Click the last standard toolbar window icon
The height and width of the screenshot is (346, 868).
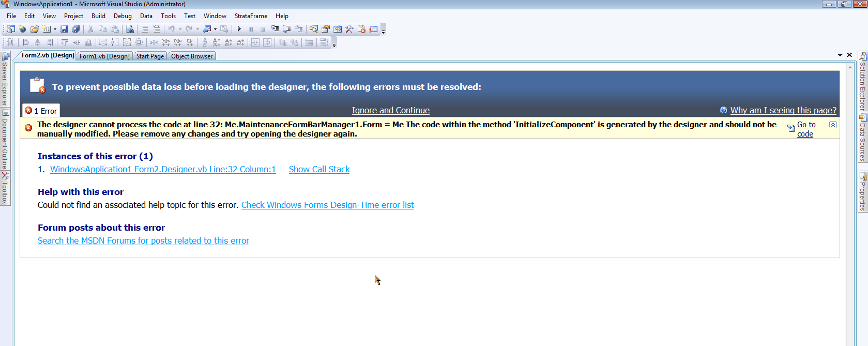coord(373,29)
